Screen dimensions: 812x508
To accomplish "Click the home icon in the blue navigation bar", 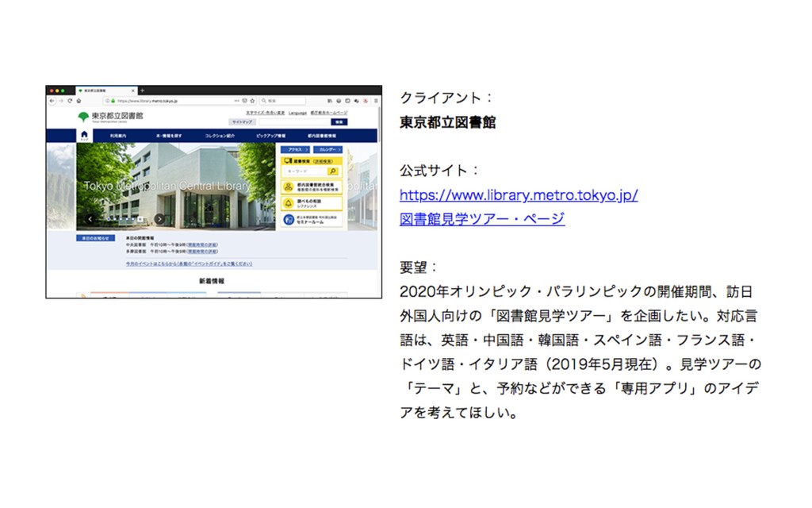I will click(84, 135).
